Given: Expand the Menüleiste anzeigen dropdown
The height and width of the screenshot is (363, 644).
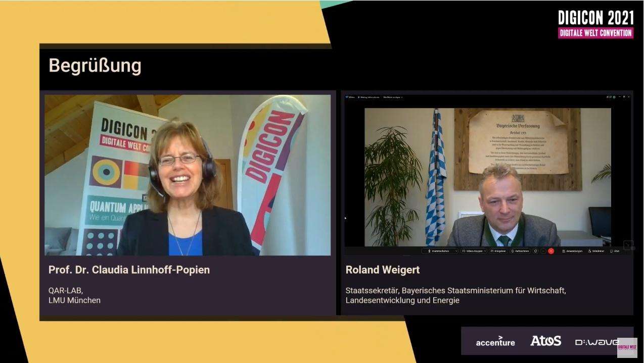Looking at the screenshot, I should click(x=393, y=97).
